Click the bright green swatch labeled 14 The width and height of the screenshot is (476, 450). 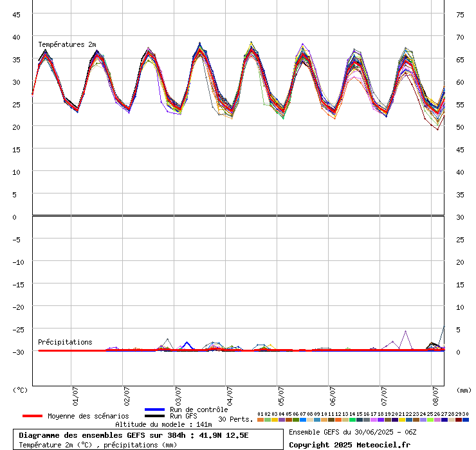[352, 420]
